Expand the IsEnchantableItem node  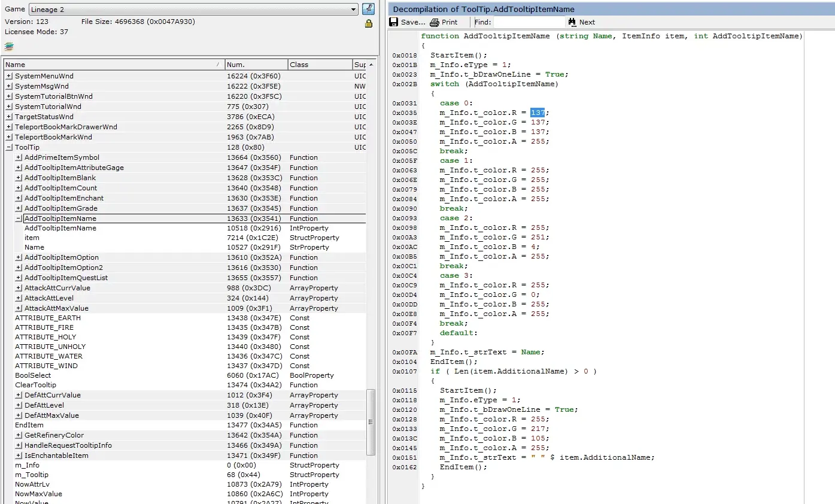19,456
